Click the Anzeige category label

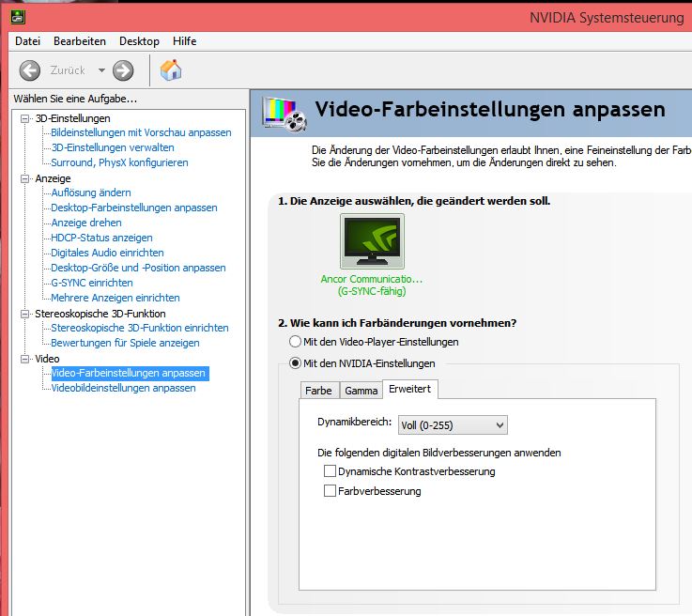(53, 178)
